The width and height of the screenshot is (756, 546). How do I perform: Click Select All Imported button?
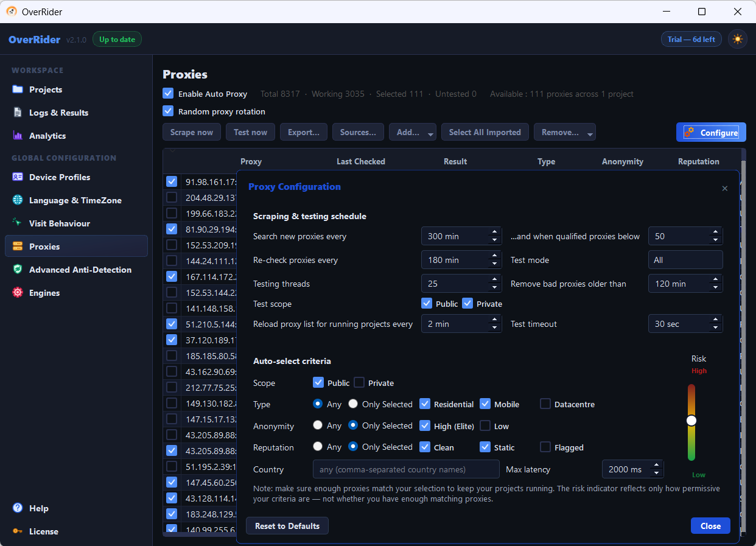pos(485,132)
